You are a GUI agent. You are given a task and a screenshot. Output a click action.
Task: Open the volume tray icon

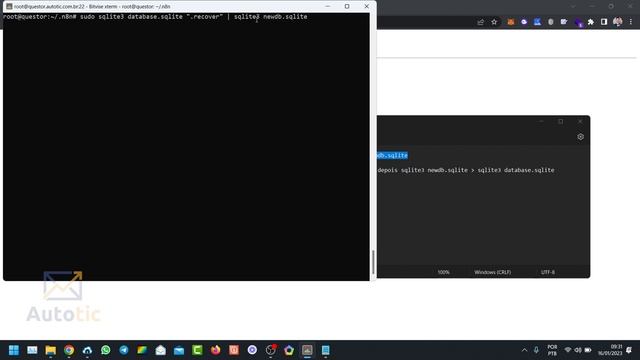click(578, 350)
